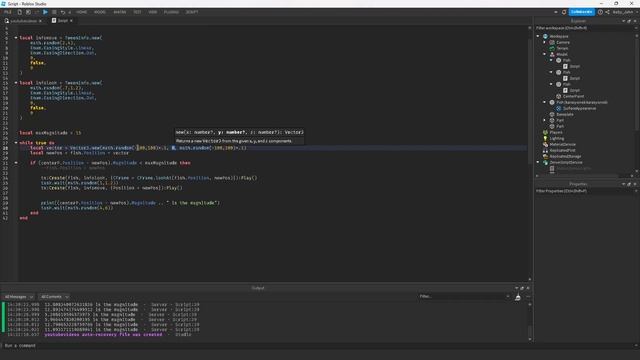The height and width of the screenshot is (360, 640).
Task: Click the notification icon left of Collaborate
Action: tap(564, 12)
